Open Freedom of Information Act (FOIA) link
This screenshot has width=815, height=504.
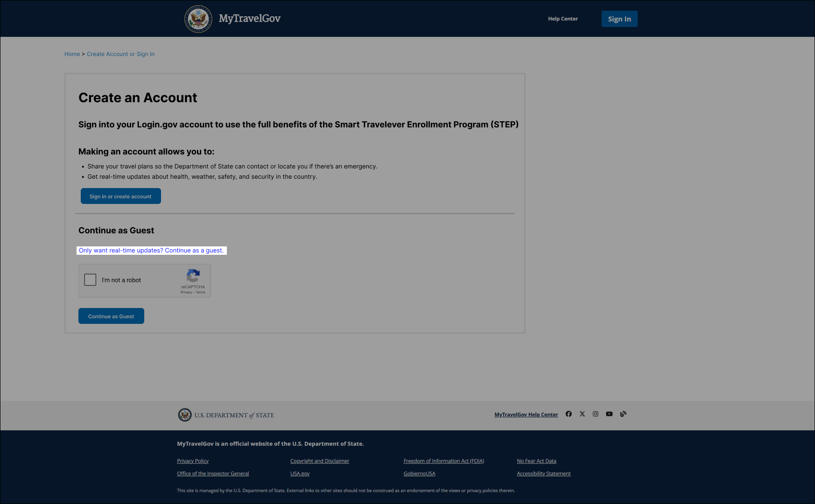[x=444, y=461]
